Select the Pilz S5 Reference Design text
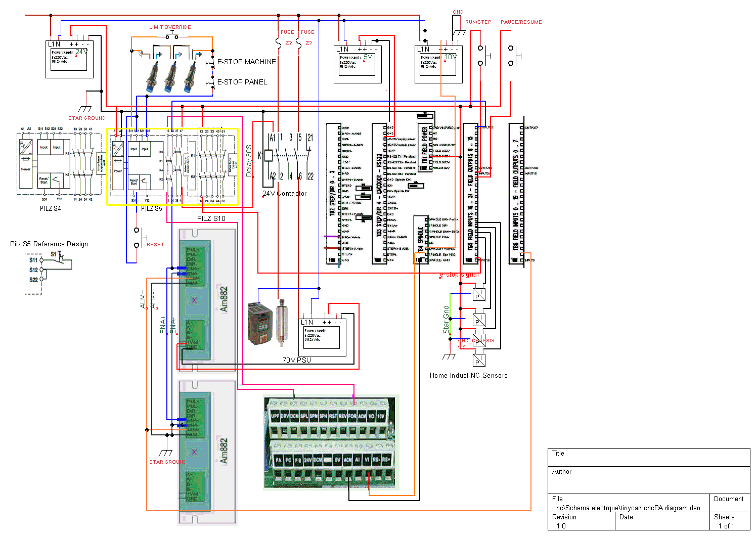Viewport: 756px width, 536px height. point(49,244)
